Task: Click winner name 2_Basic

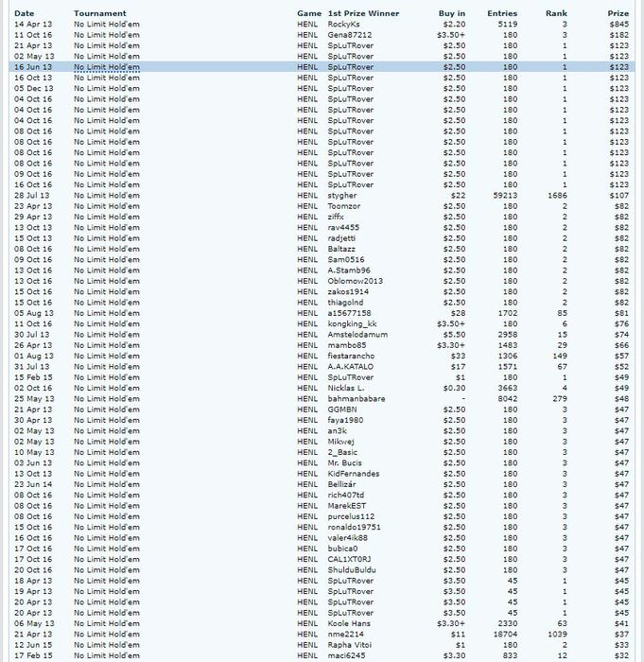Action: point(342,453)
